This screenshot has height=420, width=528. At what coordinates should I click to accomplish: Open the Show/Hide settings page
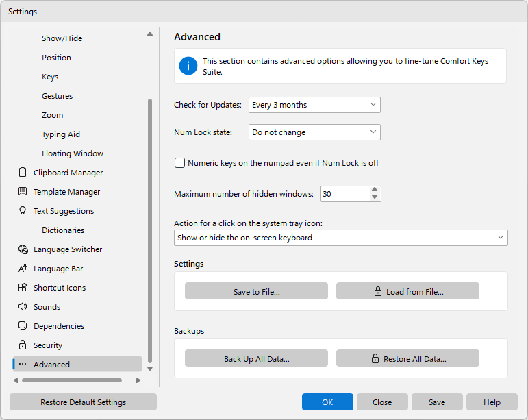pos(62,38)
